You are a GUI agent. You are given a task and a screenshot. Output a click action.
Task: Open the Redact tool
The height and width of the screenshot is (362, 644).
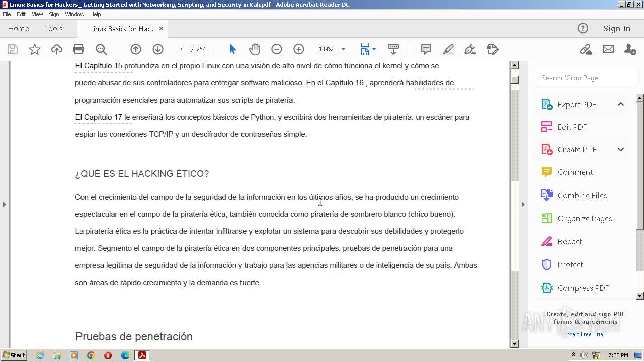click(570, 241)
